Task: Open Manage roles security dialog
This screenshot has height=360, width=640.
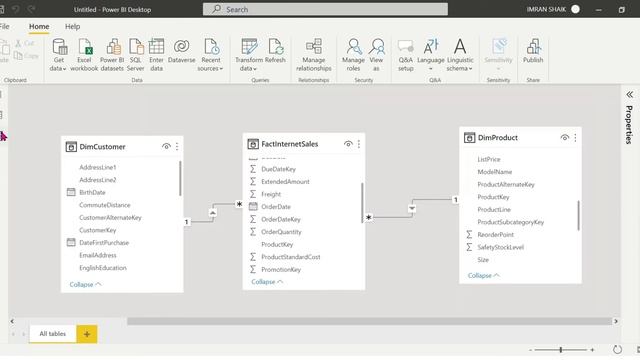Action: pyautogui.click(x=353, y=55)
